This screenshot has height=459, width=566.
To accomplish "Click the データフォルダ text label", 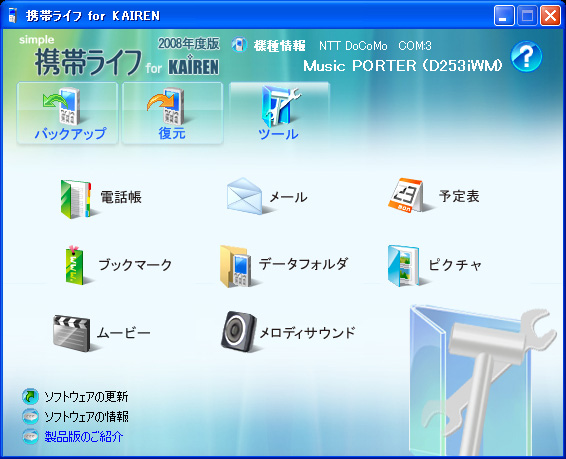I will (x=304, y=264).
